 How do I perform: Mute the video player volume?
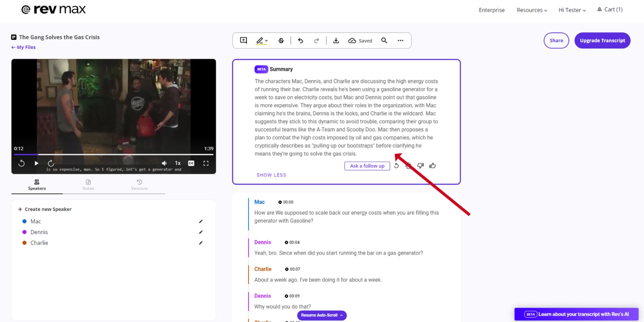[x=164, y=163]
